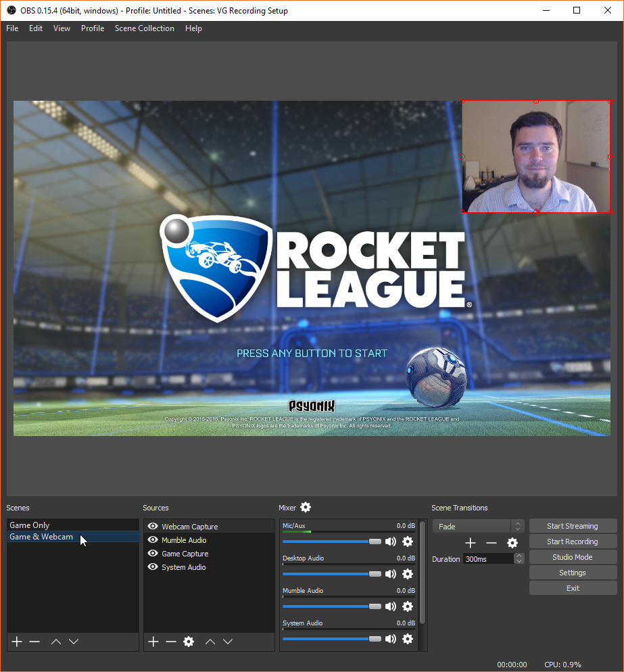This screenshot has width=624, height=672.
Task: Mute the System Audio mixer speaker icon
Action: 391,639
